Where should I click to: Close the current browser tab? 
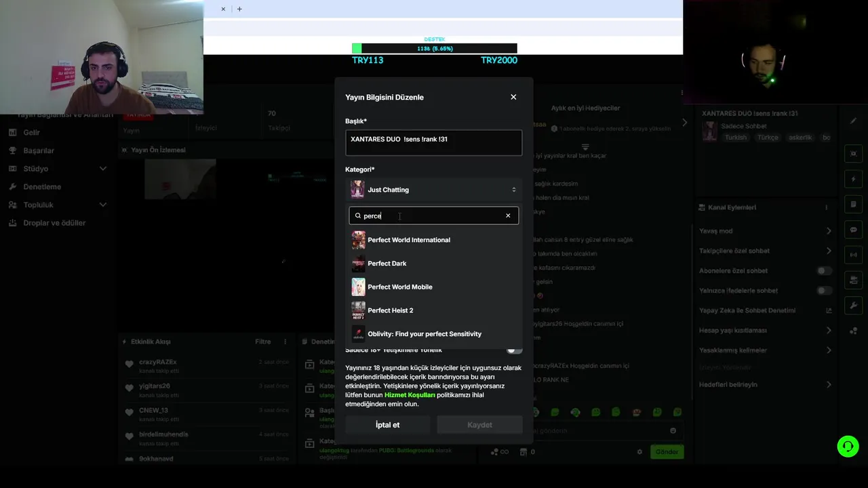pyautogui.click(x=223, y=9)
